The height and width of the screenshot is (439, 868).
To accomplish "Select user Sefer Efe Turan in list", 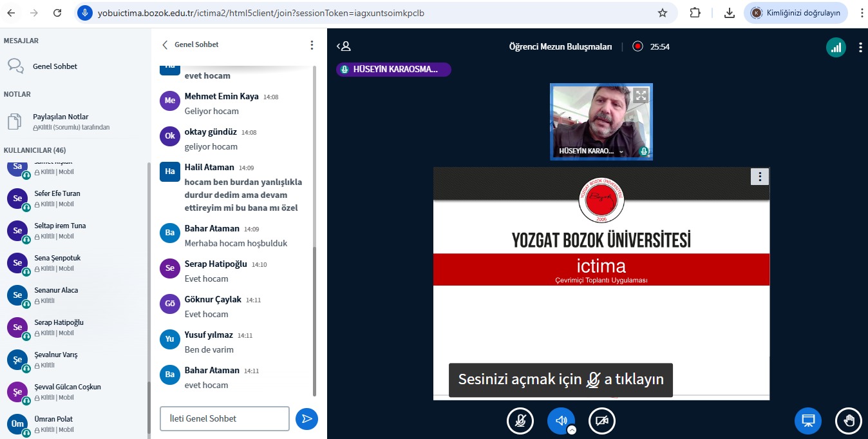I will coord(75,198).
